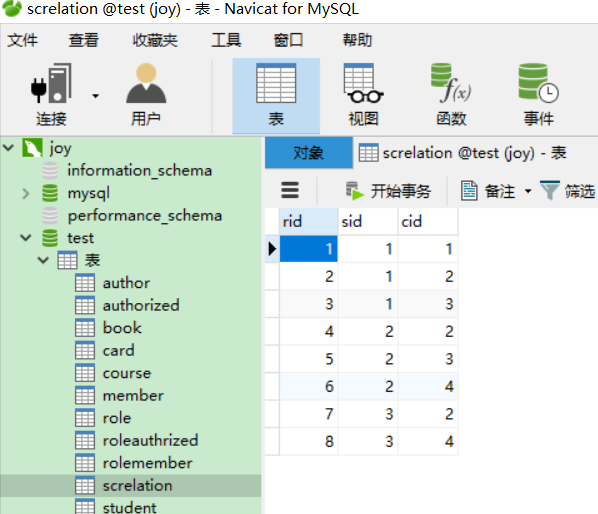Open the 函数 (Function) toolbar icon
The image size is (598, 514).
451,95
